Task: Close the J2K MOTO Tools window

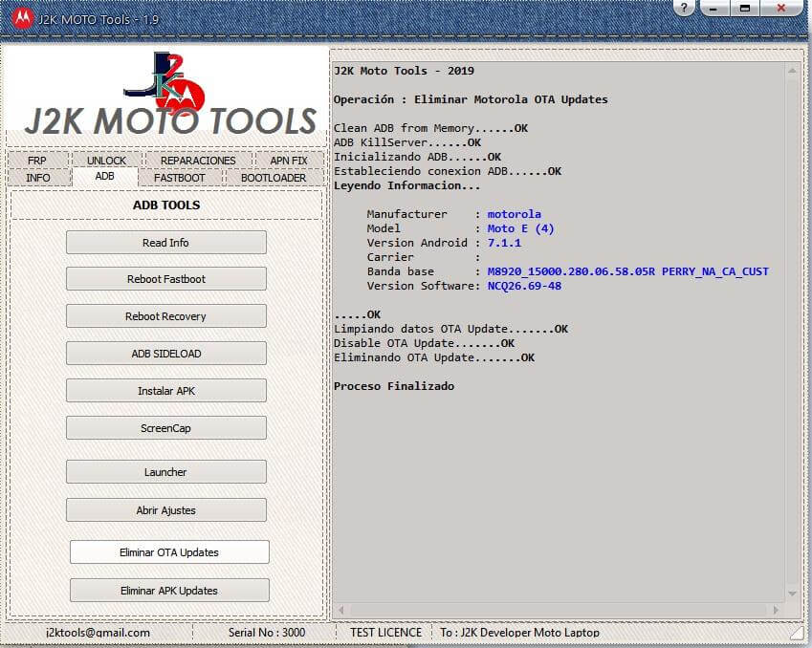Action: coord(781,8)
